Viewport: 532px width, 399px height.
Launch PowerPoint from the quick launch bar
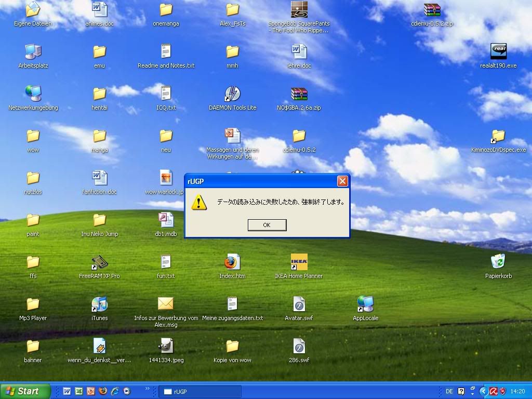tap(90, 391)
